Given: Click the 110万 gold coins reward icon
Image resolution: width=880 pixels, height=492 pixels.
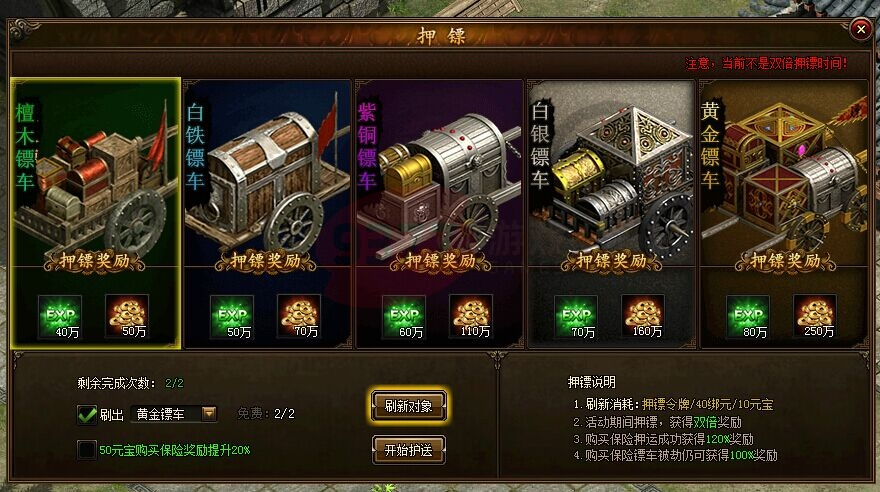Looking at the screenshot, I should click(471, 317).
